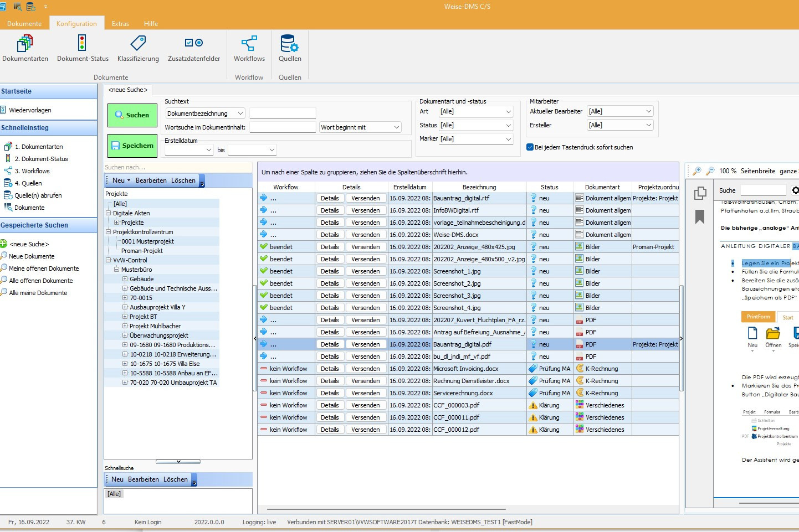Switch to the Dokumente ribbon tab
The width and height of the screenshot is (799, 532).
pyautogui.click(x=24, y=24)
